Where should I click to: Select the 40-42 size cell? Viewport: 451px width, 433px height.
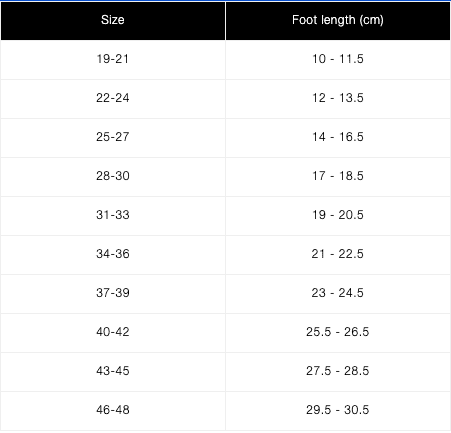coord(113,333)
